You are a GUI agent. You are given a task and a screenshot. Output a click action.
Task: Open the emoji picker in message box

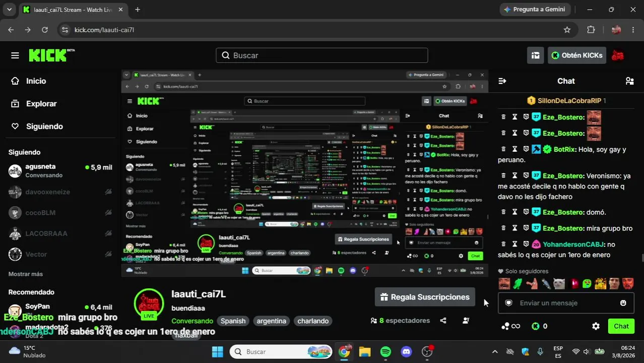(x=623, y=303)
